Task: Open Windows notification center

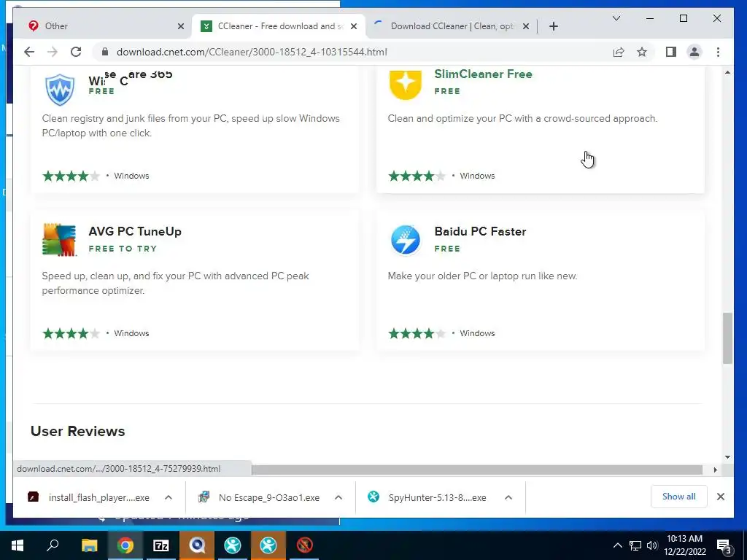Action: point(724,545)
